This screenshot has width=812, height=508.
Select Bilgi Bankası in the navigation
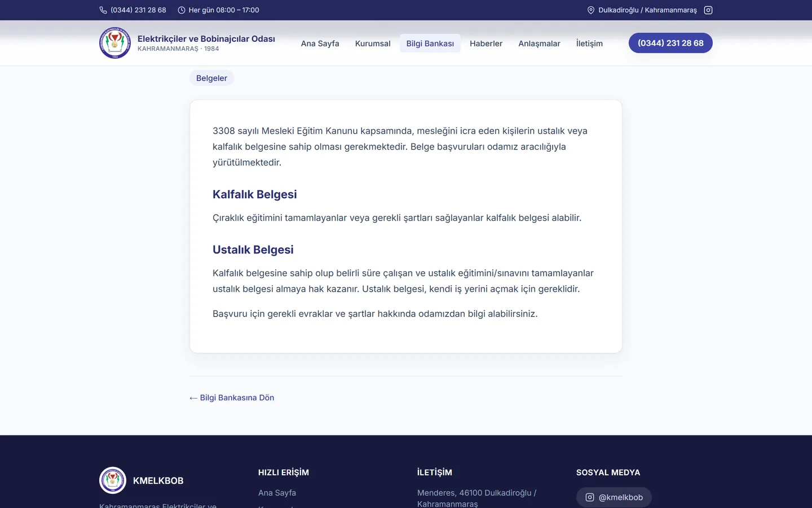coord(430,43)
